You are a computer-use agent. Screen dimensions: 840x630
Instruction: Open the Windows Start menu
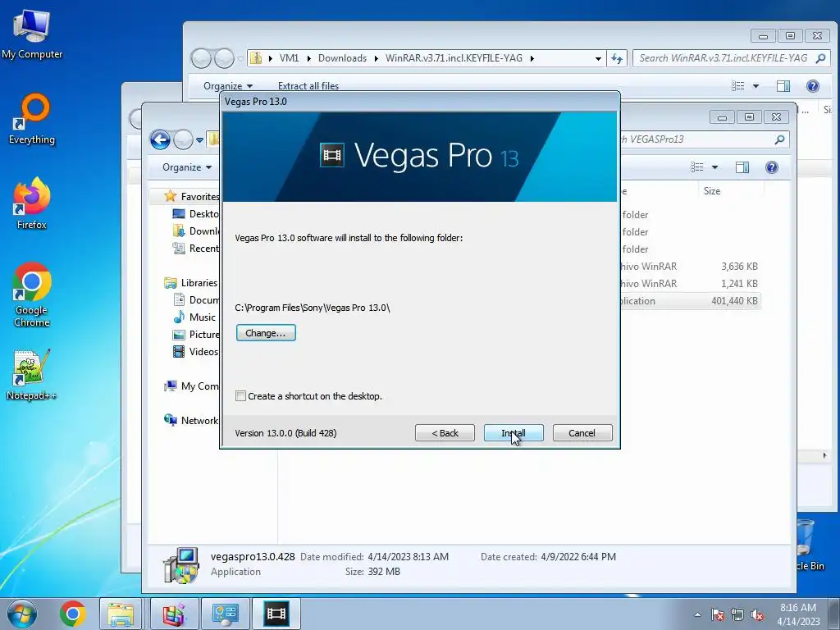coord(22,614)
